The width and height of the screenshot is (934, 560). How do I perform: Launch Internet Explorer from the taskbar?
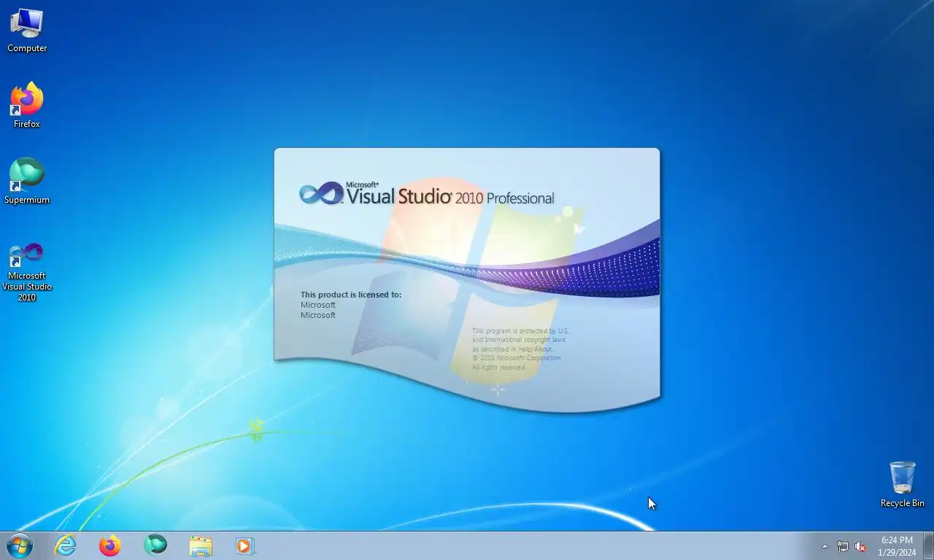point(66,545)
